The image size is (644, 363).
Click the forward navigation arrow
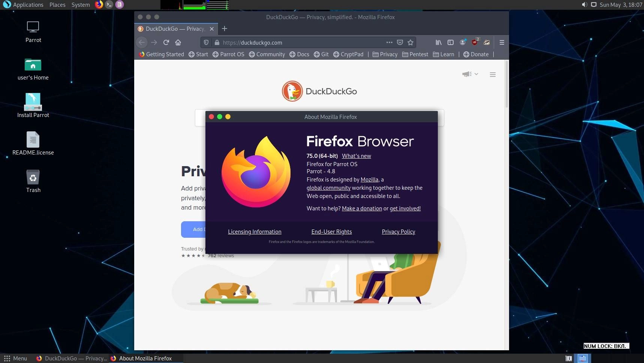(154, 42)
